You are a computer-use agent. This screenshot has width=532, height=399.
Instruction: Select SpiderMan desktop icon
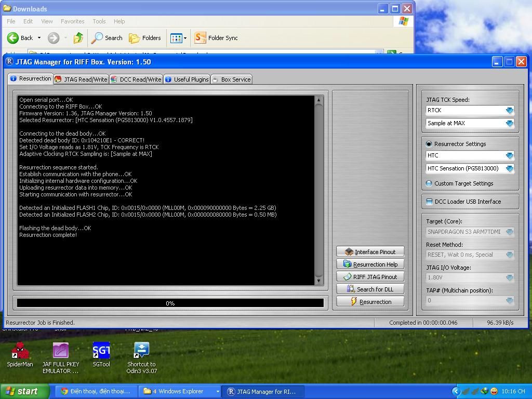click(x=20, y=354)
